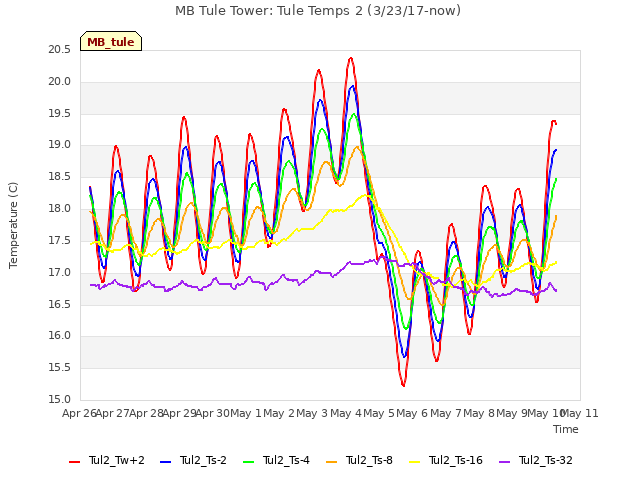Click the May 3 x-axis label
640x480 pixels.
(313, 413)
